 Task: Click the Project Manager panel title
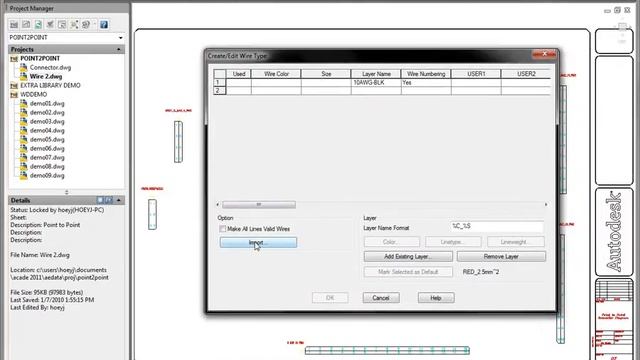pyautogui.click(x=32, y=8)
